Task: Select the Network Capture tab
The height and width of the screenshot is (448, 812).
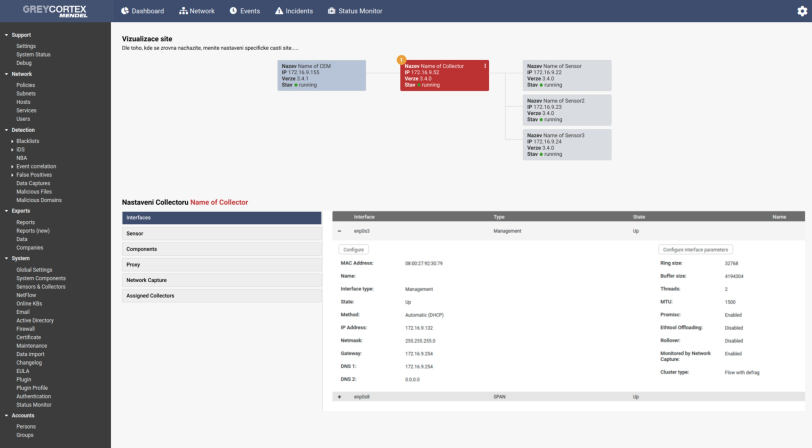Action: tap(222, 280)
